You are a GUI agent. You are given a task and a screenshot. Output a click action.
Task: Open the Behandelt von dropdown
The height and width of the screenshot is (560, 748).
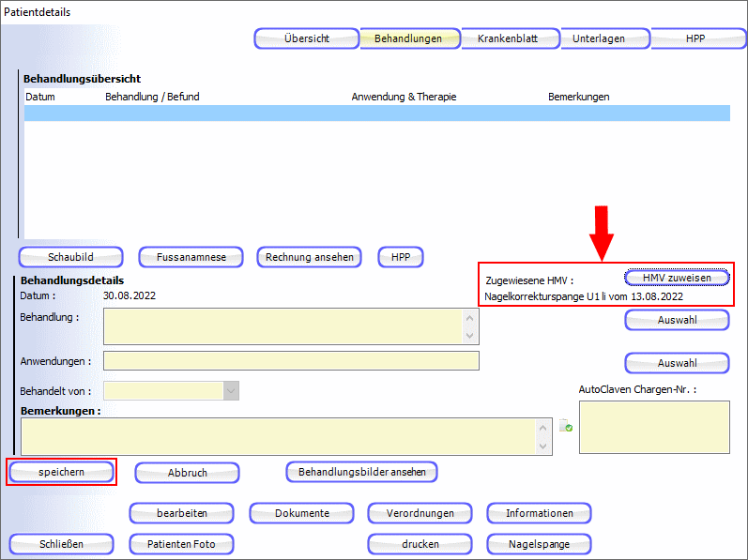click(x=231, y=391)
